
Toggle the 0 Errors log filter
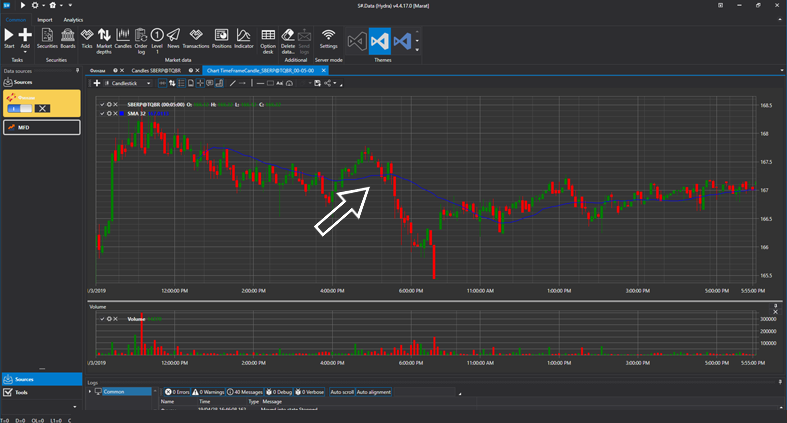[176, 391]
